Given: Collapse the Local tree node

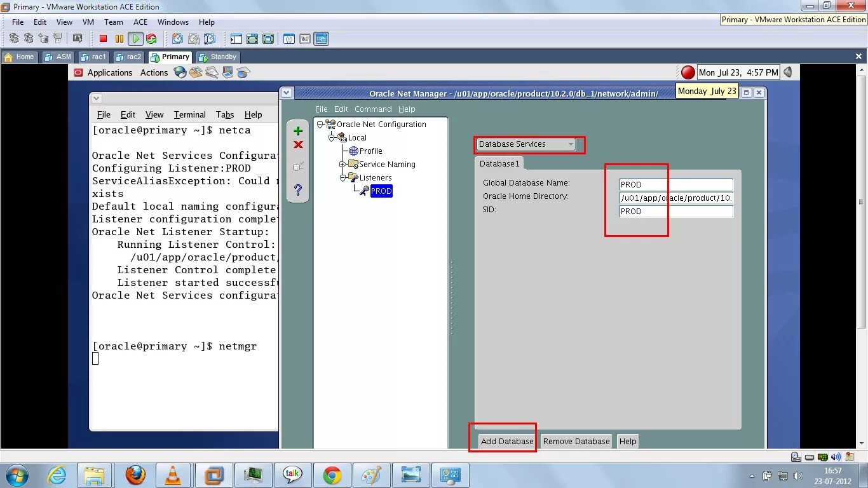Looking at the screenshot, I should pos(331,138).
